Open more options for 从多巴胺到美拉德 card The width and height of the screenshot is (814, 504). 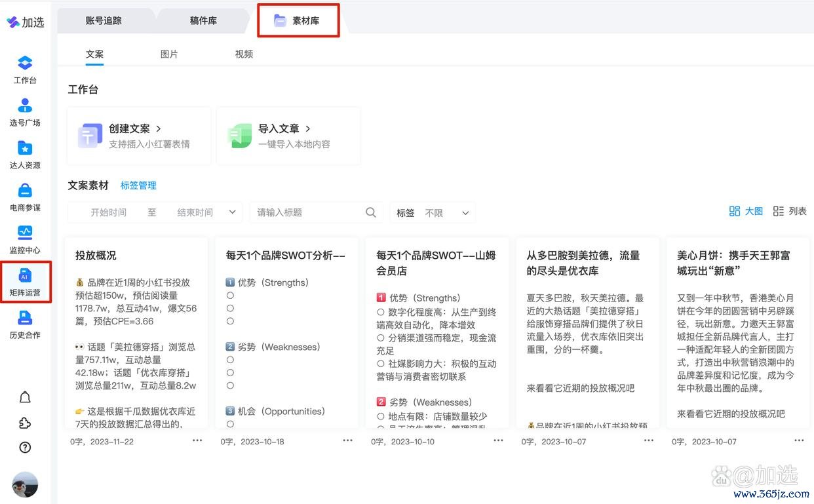click(649, 440)
